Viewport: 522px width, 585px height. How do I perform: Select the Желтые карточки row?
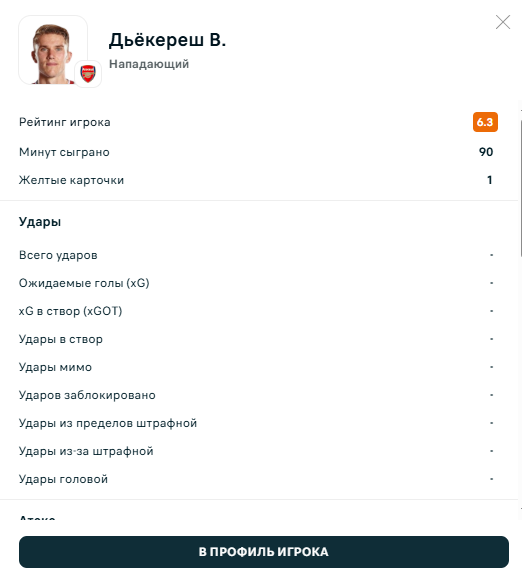(x=258, y=180)
